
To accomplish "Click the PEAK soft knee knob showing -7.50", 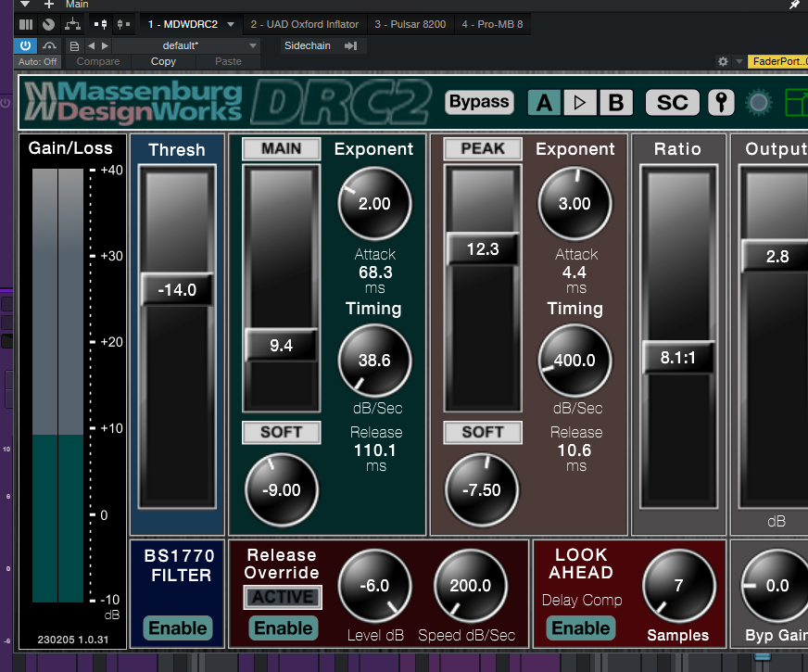I will click(x=482, y=489).
